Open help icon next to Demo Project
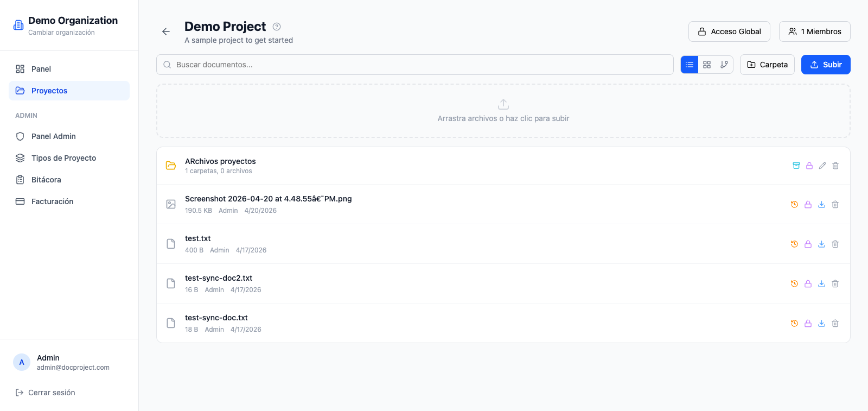868x411 pixels. (x=277, y=27)
